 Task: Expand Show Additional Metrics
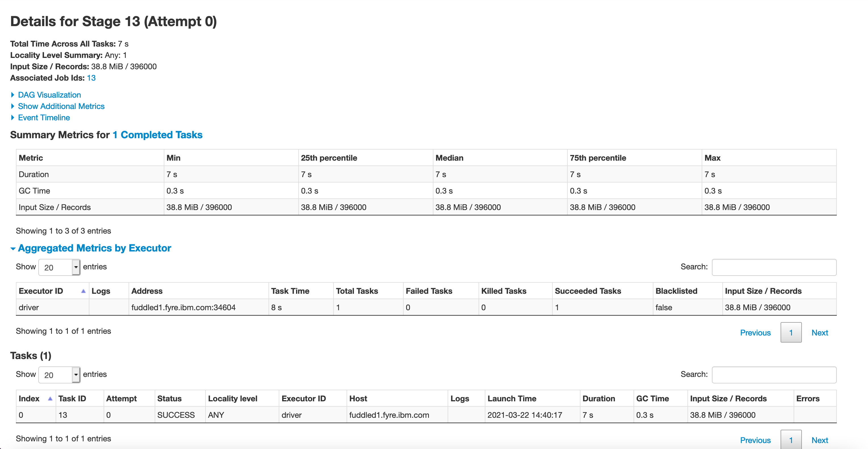[x=61, y=106]
